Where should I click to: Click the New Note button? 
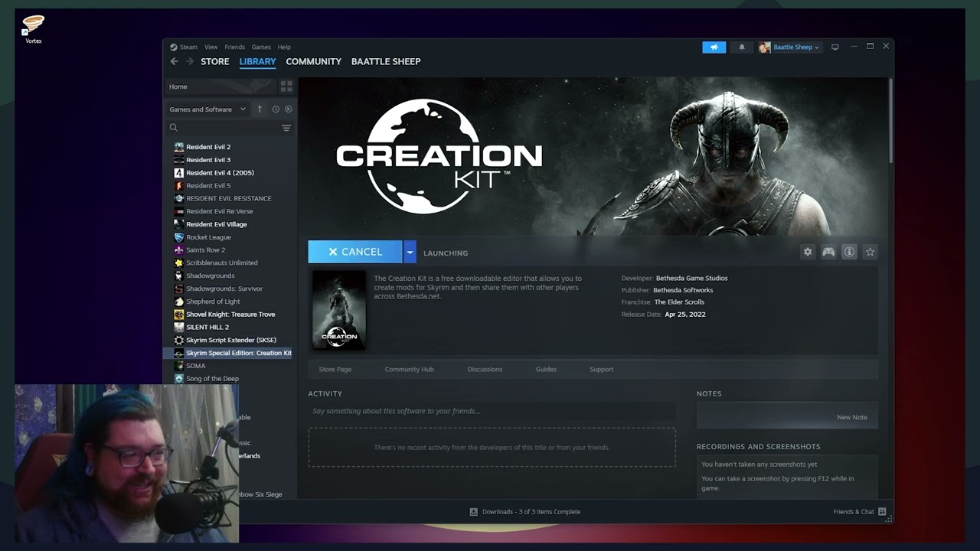[x=852, y=417]
